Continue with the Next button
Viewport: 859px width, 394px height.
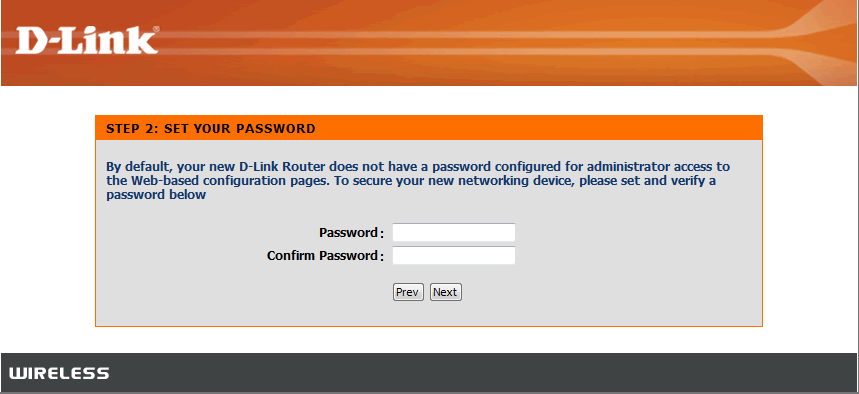(x=445, y=292)
